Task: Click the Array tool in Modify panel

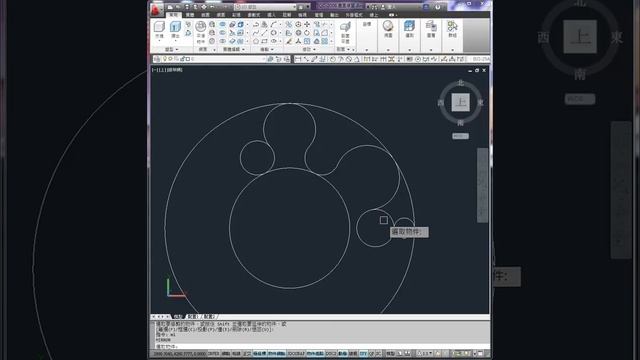Action: tap(324, 41)
